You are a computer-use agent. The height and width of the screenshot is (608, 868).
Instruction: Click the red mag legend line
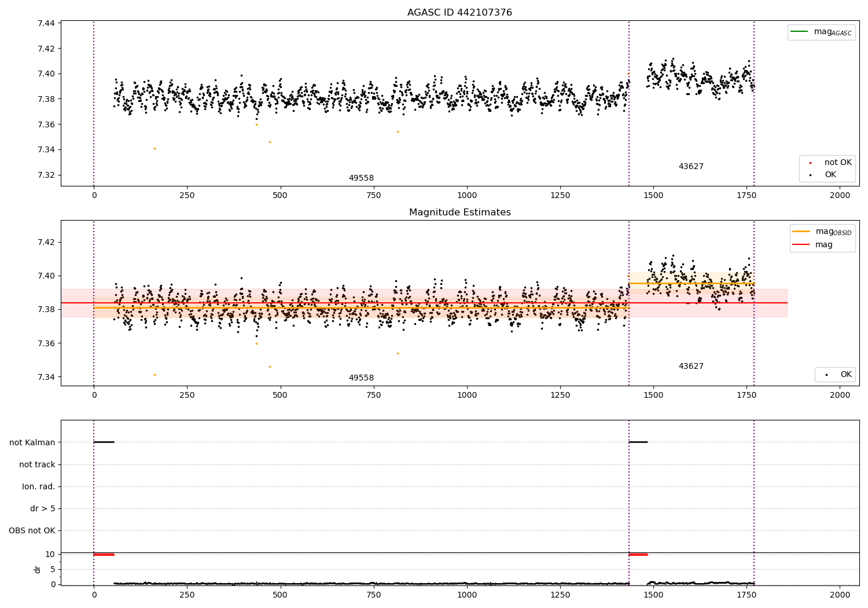pyautogui.click(x=801, y=244)
